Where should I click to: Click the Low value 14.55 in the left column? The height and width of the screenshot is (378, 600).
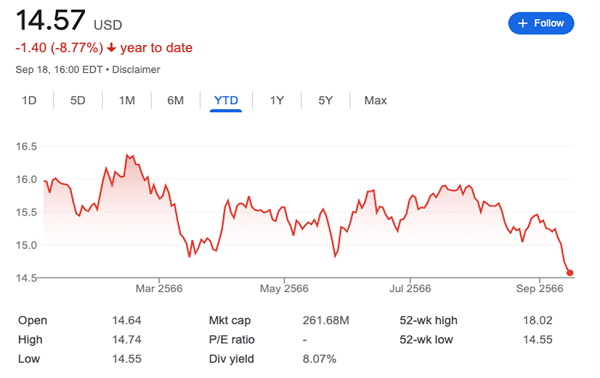(127, 359)
